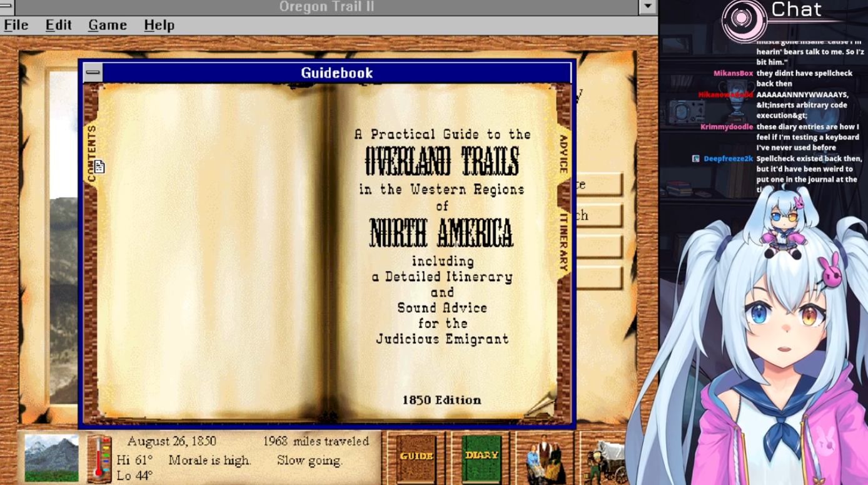Click the thermometer temperature icon
Image resolution: width=868 pixels, height=485 pixels.
(x=99, y=459)
